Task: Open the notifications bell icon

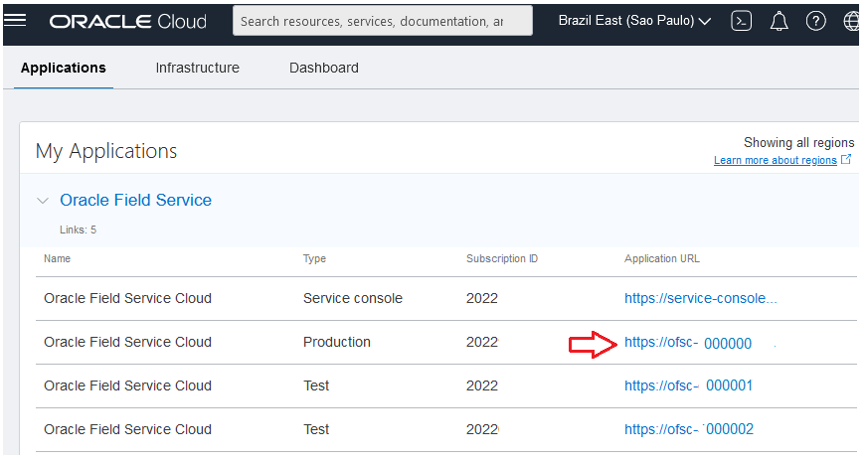Action: (x=779, y=22)
